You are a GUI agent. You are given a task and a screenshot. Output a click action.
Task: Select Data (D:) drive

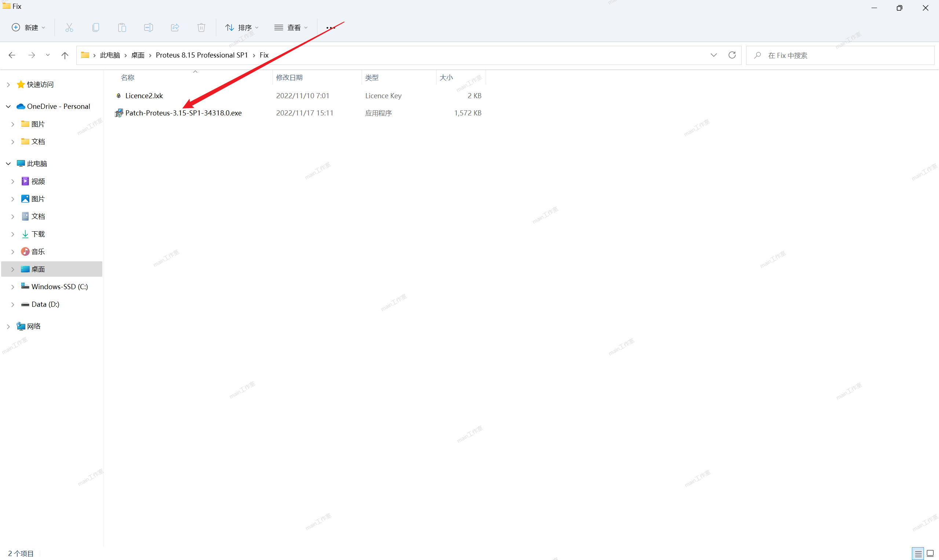[x=45, y=305]
